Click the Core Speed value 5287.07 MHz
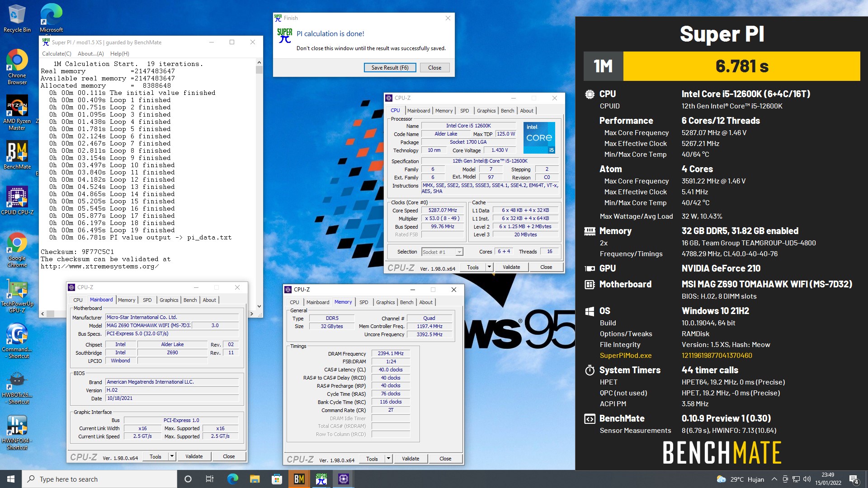 coord(443,211)
